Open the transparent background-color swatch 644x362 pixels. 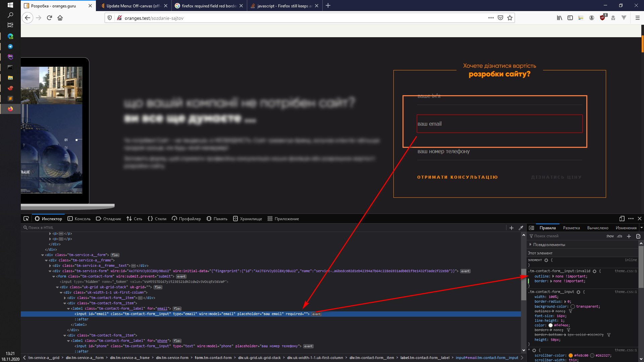pyautogui.click(x=573, y=307)
